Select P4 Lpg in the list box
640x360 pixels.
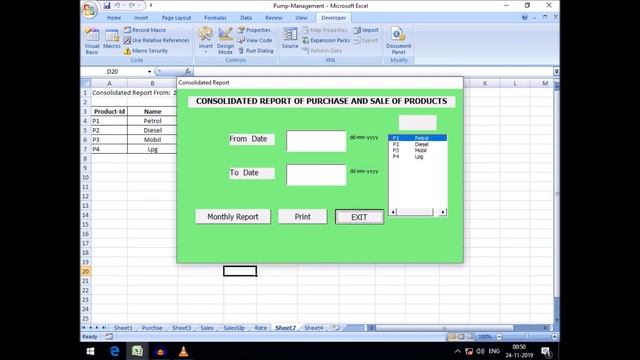(x=418, y=156)
